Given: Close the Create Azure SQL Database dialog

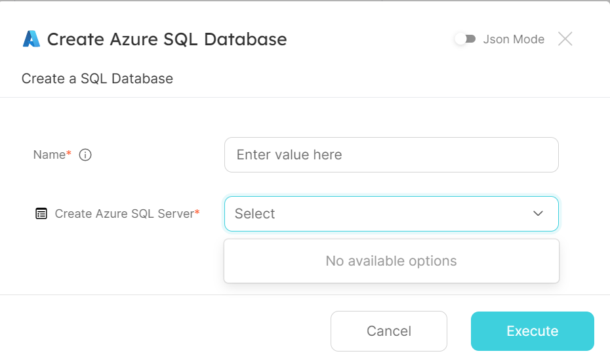Looking at the screenshot, I should click(x=565, y=39).
